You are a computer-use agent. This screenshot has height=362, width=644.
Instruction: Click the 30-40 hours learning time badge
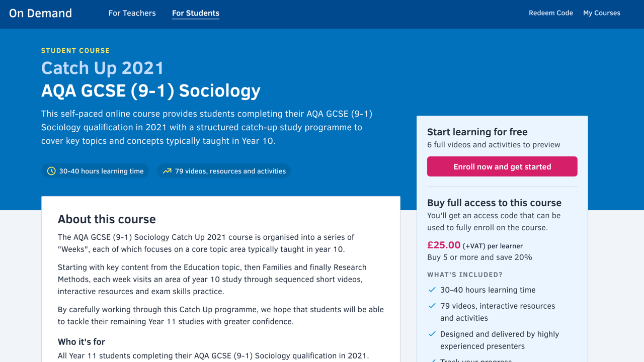click(95, 171)
